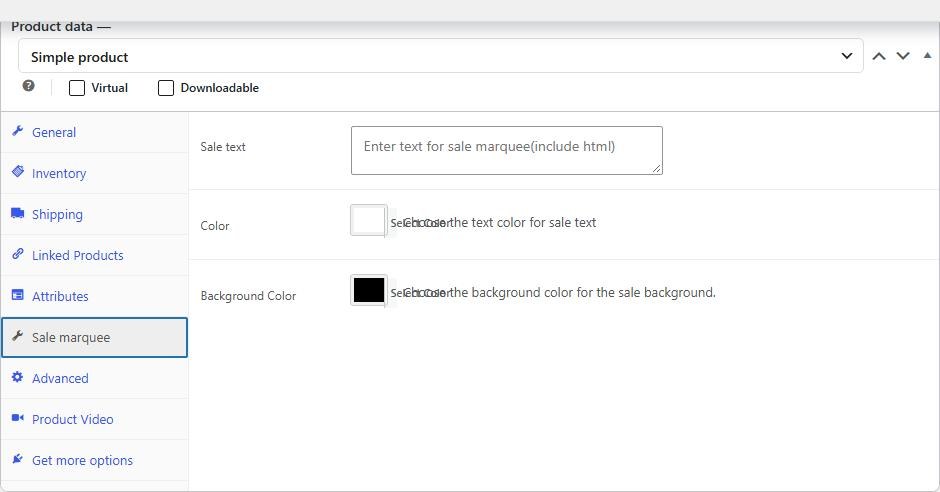940x492 pixels.
Task: Click the Attributes list icon
Action: (x=17, y=295)
